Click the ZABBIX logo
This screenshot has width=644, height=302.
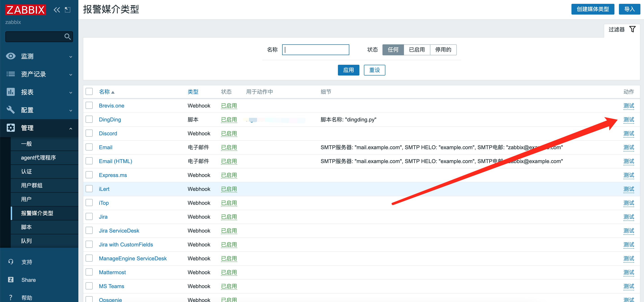(26, 10)
